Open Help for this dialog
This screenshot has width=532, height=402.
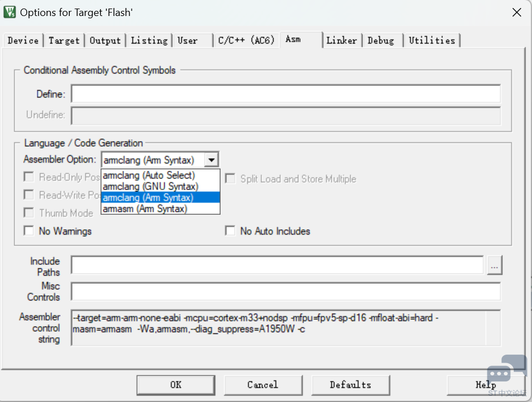point(486,385)
